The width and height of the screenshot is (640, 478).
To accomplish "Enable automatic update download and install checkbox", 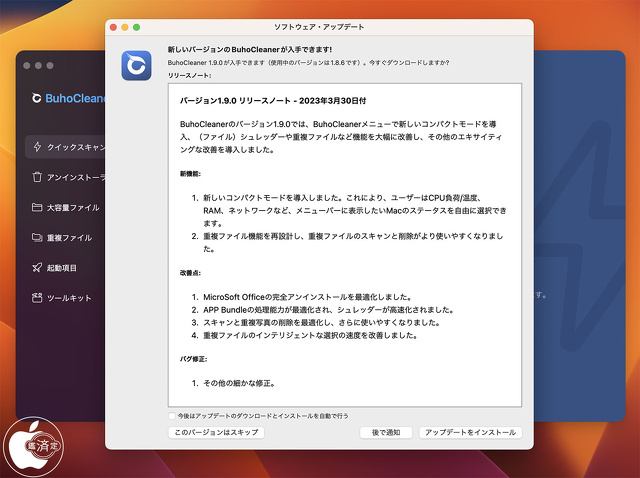I will (x=172, y=415).
